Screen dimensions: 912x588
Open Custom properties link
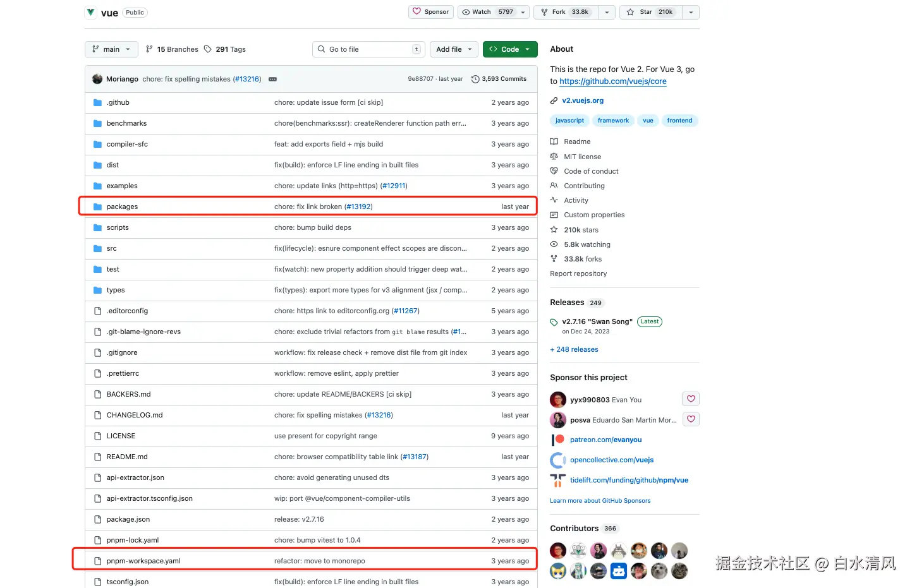[594, 215]
